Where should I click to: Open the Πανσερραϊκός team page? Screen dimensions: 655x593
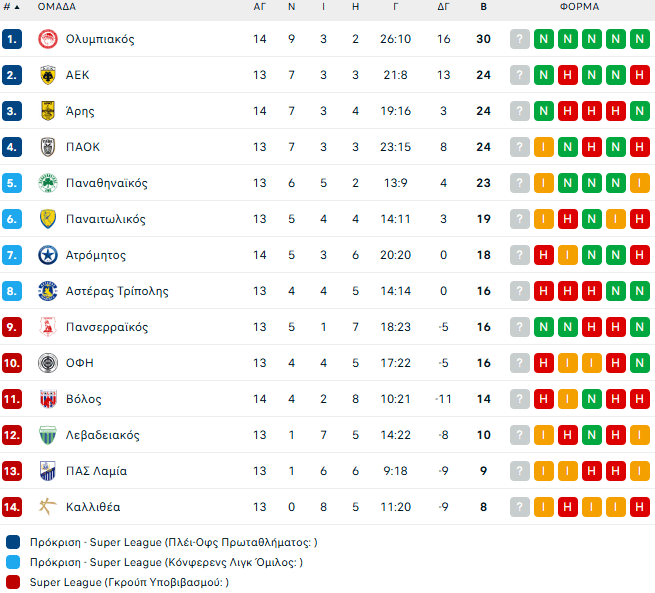click(x=107, y=327)
